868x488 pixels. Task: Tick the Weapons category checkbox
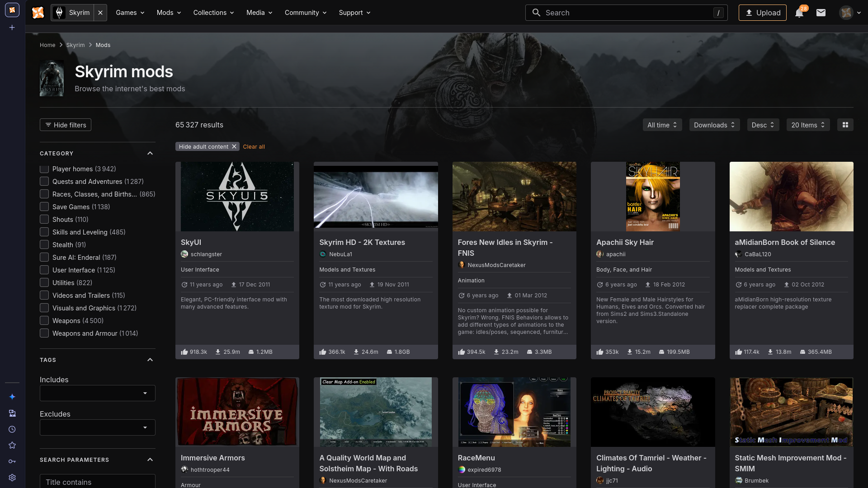(44, 321)
